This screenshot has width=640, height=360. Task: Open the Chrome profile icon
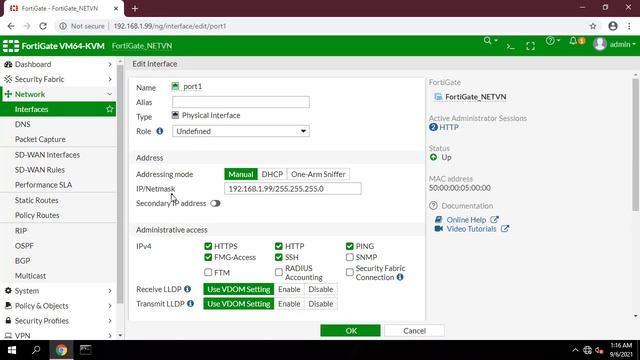tap(613, 26)
